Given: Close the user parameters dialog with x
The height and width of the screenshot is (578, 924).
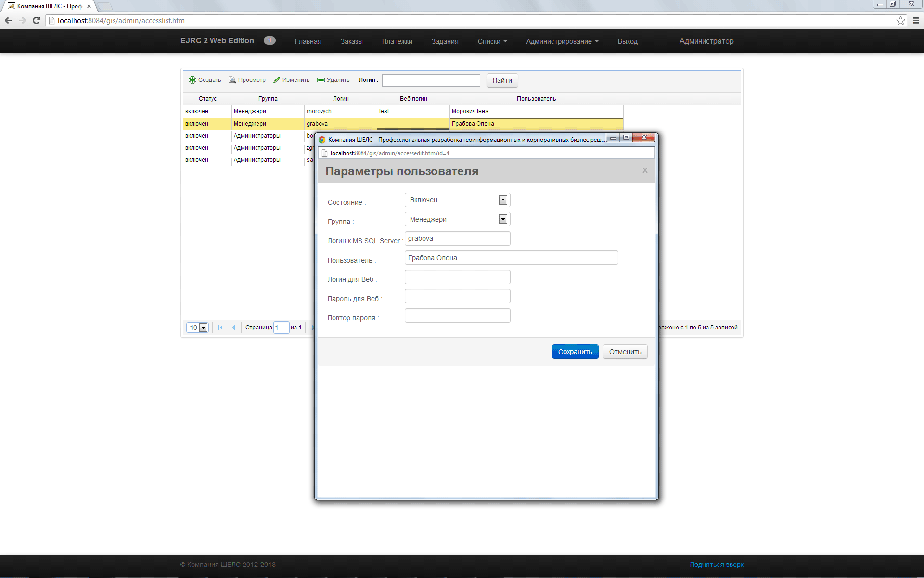Looking at the screenshot, I should click(x=645, y=170).
